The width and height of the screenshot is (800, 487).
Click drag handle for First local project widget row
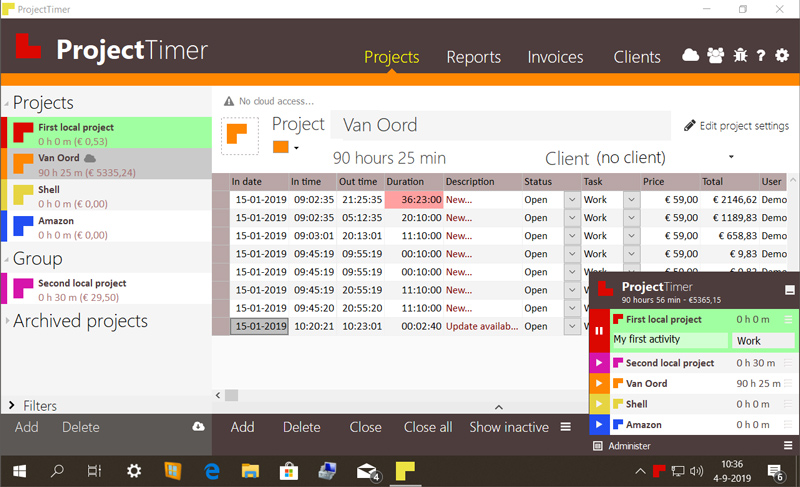pos(788,319)
